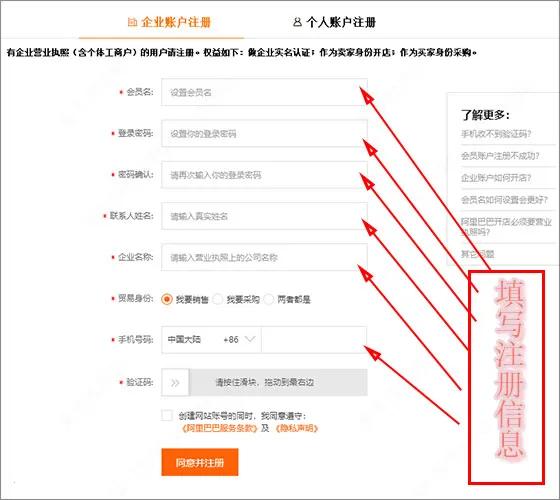Open the 阿里巴巴服务条款 link
The height and width of the screenshot is (500, 560).
point(220,428)
